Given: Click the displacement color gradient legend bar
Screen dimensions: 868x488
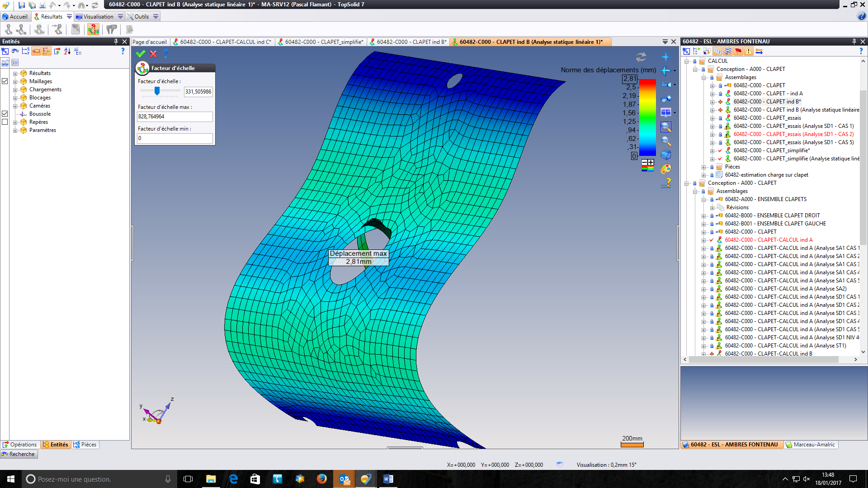Looking at the screenshot, I should [647, 117].
